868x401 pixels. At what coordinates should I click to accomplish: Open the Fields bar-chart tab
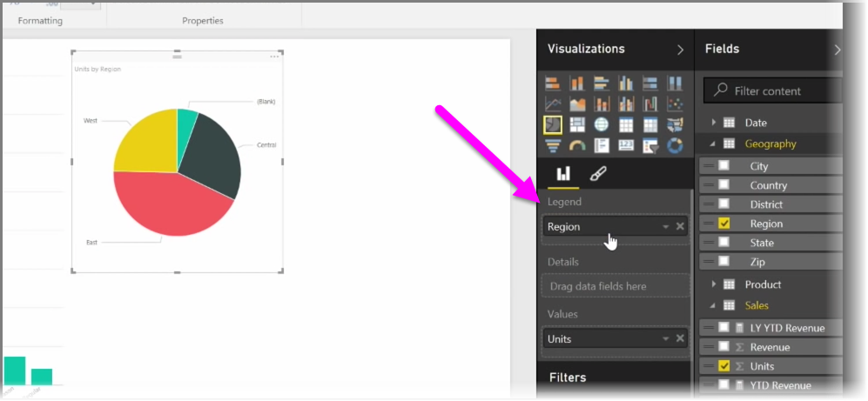click(x=563, y=173)
